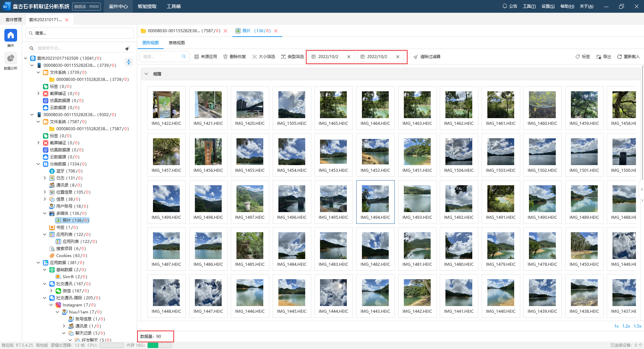Switch zoom level to 1.2x
Screen dimensions: 644x349
(626, 326)
